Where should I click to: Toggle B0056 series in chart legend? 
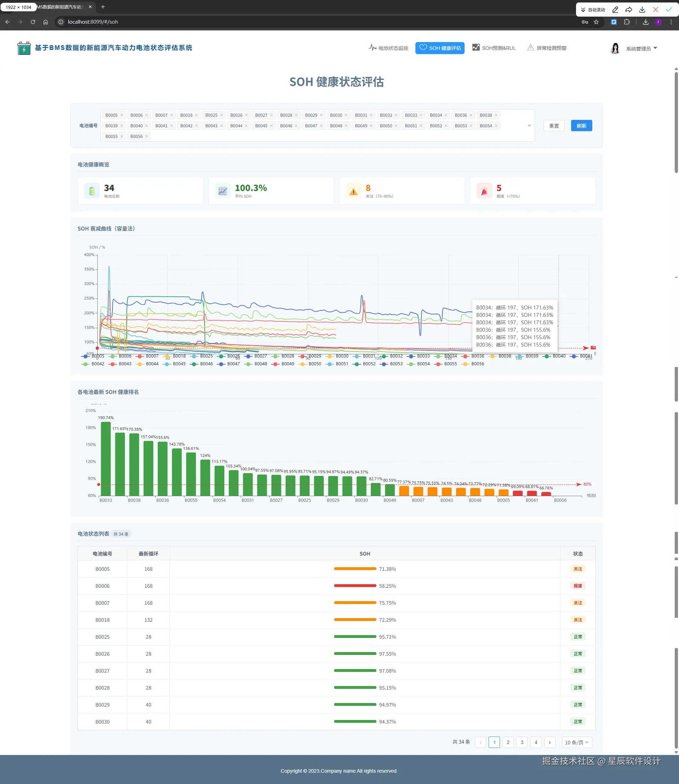[x=472, y=364]
